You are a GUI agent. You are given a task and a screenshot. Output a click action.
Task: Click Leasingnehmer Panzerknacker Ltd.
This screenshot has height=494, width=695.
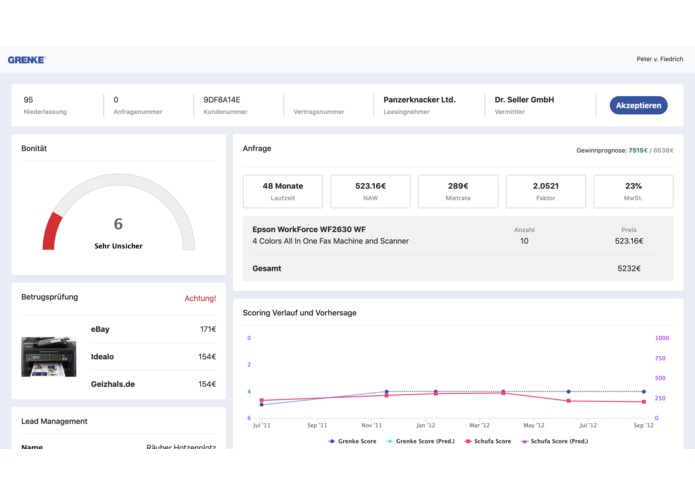tap(419, 100)
